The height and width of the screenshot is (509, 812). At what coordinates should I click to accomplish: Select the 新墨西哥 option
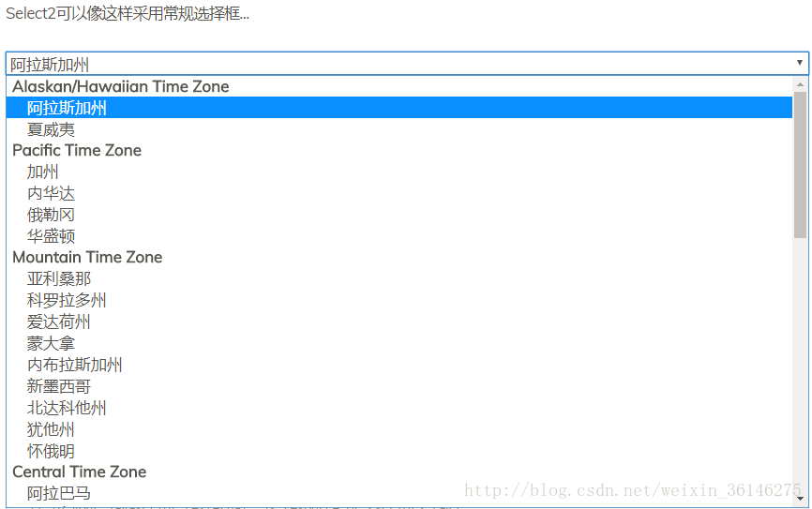click(x=59, y=386)
